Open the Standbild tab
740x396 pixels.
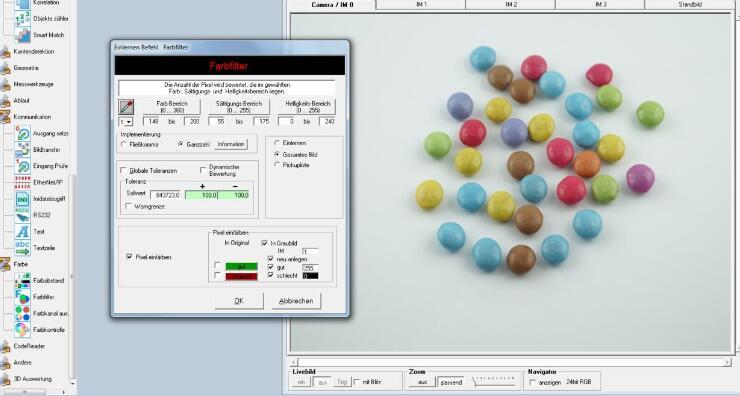click(x=690, y=5)
